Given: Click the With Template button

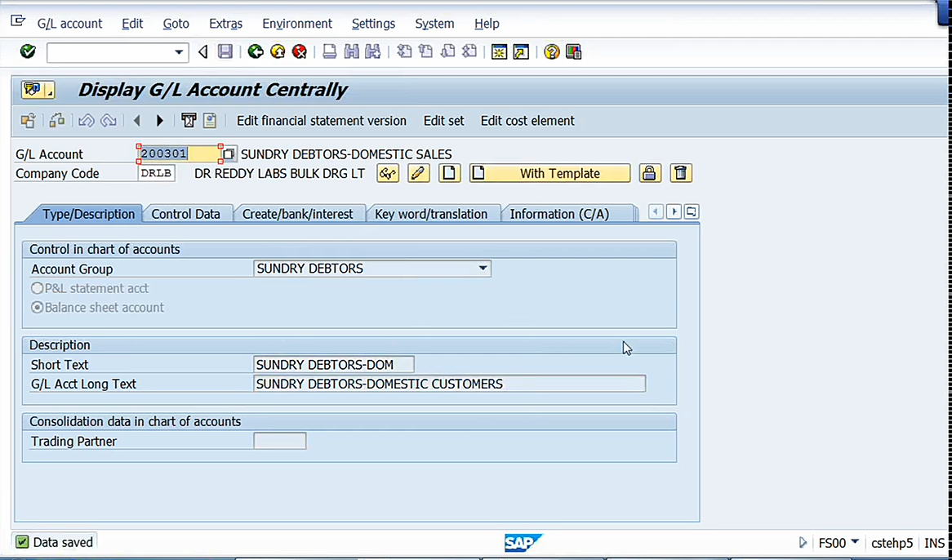Looking at the screenshot, I should (x=550, y=174).
